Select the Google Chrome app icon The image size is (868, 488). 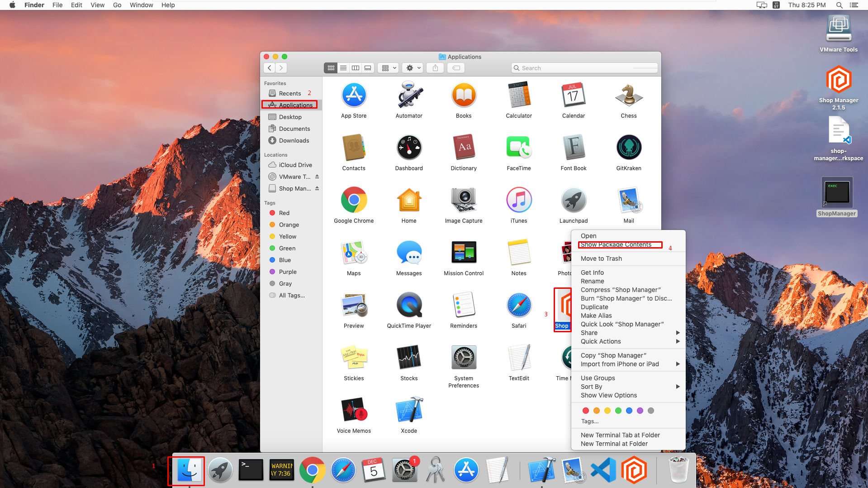[x=354, y=200]
